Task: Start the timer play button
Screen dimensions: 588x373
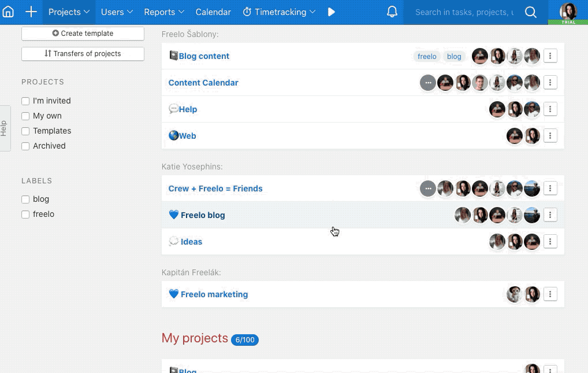Action: tap(331, 12)
